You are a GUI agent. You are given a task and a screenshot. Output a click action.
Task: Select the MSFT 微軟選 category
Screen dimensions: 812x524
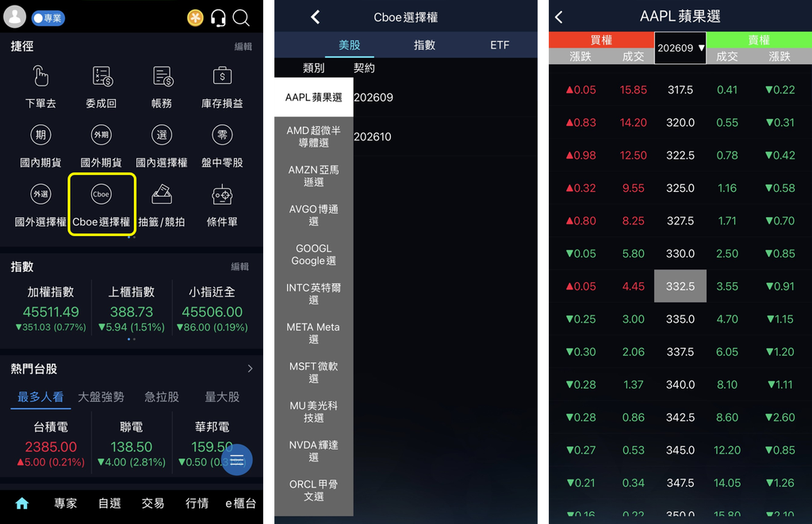(x=314, y=373)
